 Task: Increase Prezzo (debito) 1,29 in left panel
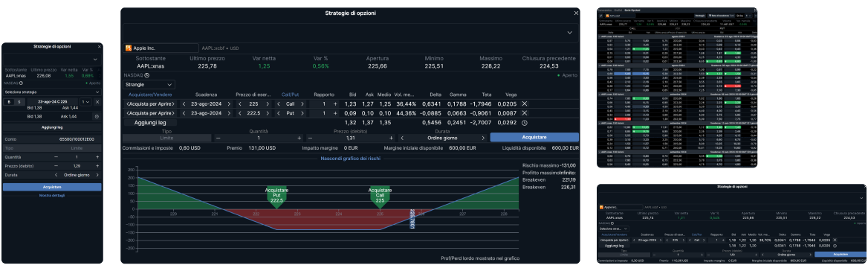[x=97, y=166]
